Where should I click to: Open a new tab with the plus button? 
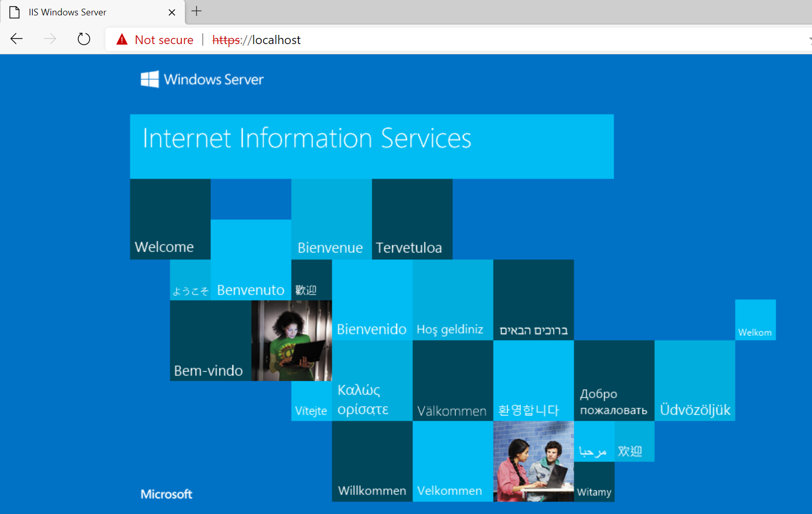click(197, 11)
